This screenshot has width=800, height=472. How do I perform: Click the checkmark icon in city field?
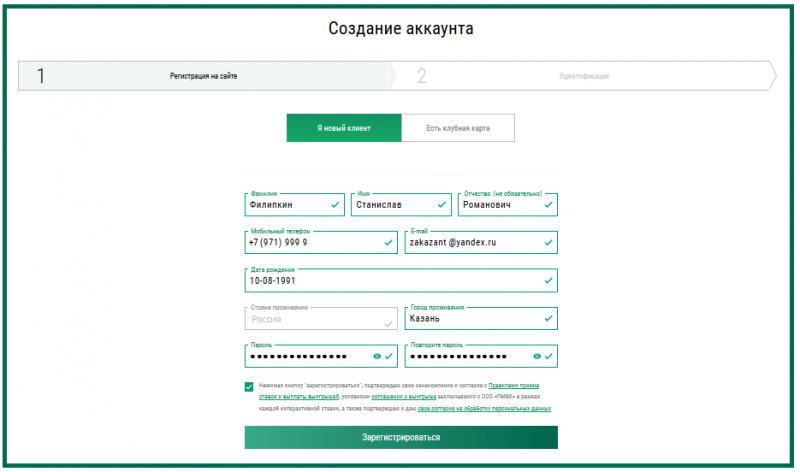point(548,318)
